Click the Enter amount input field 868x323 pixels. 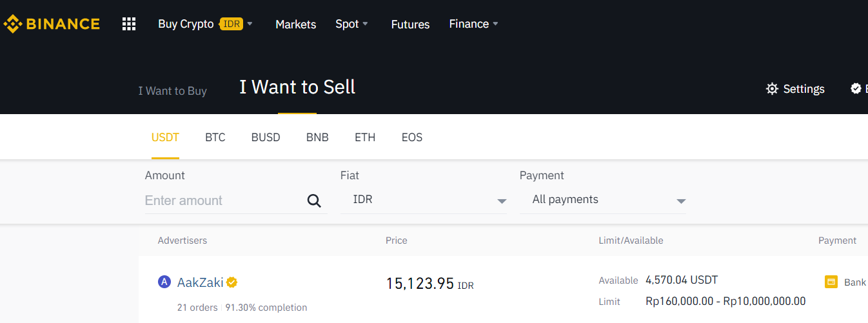click(222, 201)
